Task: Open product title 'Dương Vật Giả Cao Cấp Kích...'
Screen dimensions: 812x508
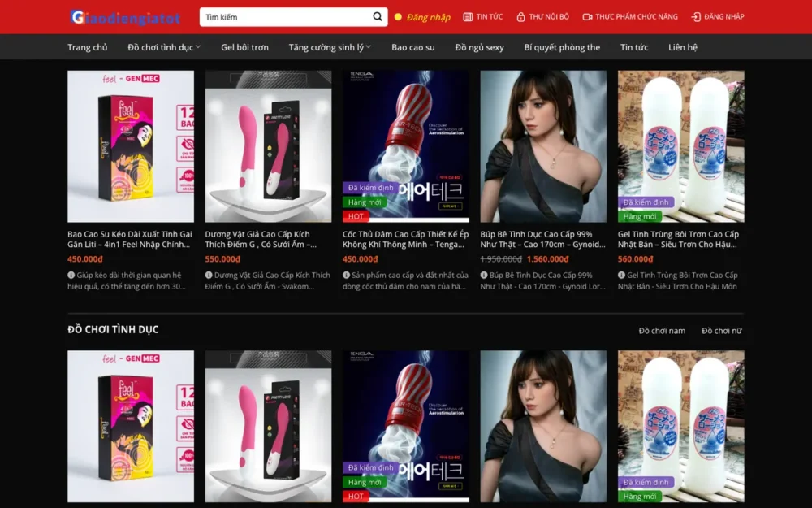Action: 261,240
